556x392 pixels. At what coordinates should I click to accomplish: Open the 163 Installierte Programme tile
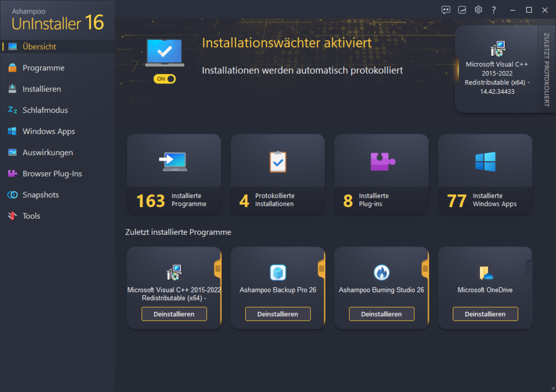[x=174, y=174]
